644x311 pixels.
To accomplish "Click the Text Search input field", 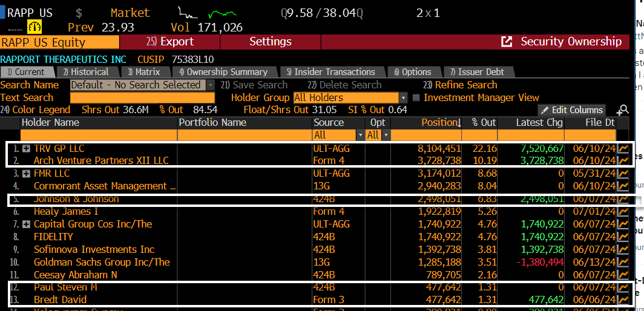I will click(142, 98).
